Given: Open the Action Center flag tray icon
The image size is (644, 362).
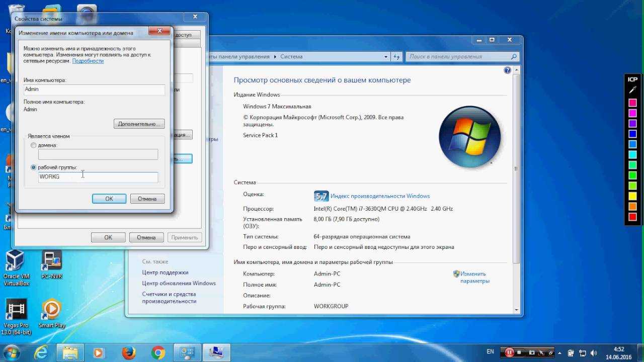Looking at the screenshot, I should click(571, 352).
